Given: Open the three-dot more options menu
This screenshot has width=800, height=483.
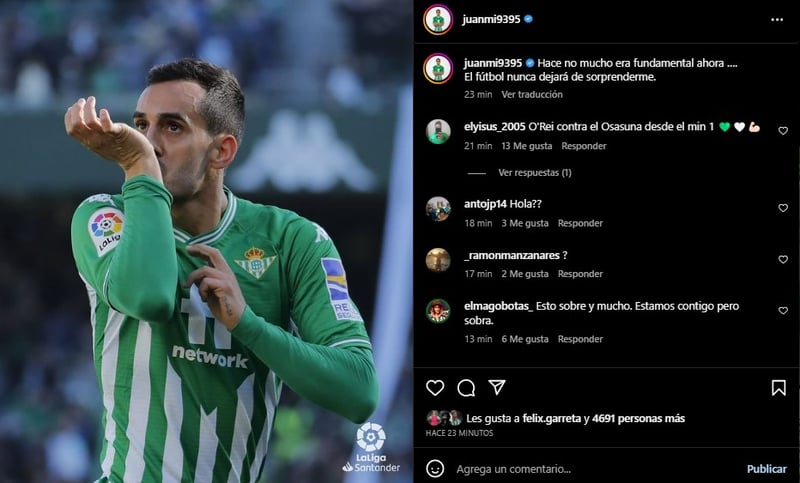Looking at the screenshot, I should (777, 19).
